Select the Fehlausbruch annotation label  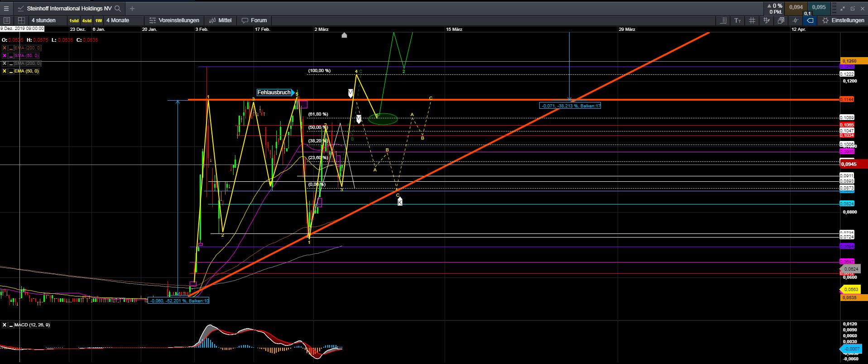pyautogui.click(x=275, y=92)
